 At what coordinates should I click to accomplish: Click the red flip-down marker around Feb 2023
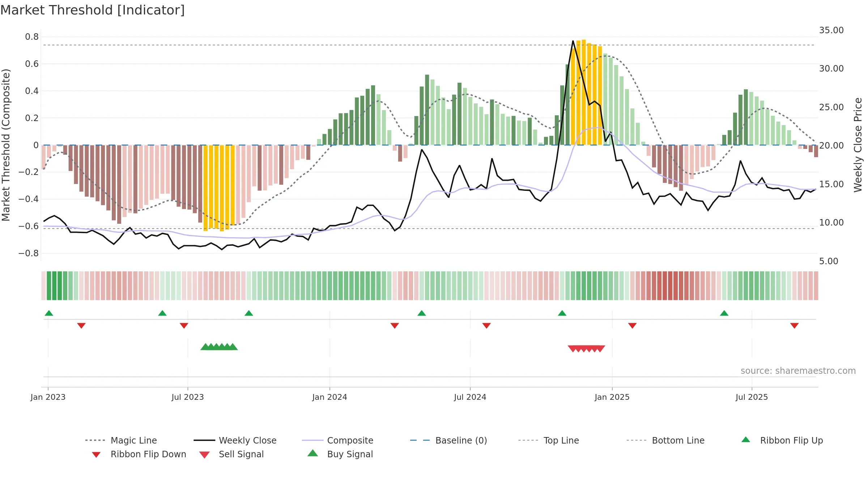pos(81,326)
